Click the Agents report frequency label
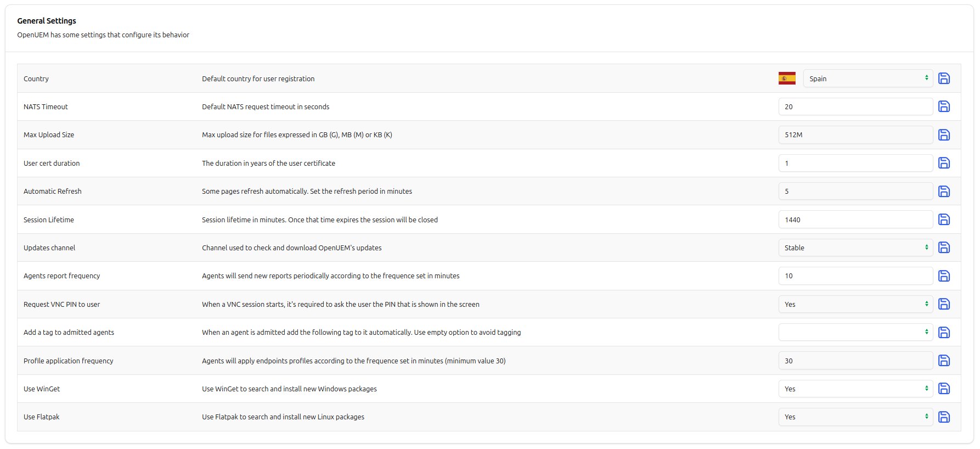This screenshot has height=449, width=980. (x=62, y=276)
